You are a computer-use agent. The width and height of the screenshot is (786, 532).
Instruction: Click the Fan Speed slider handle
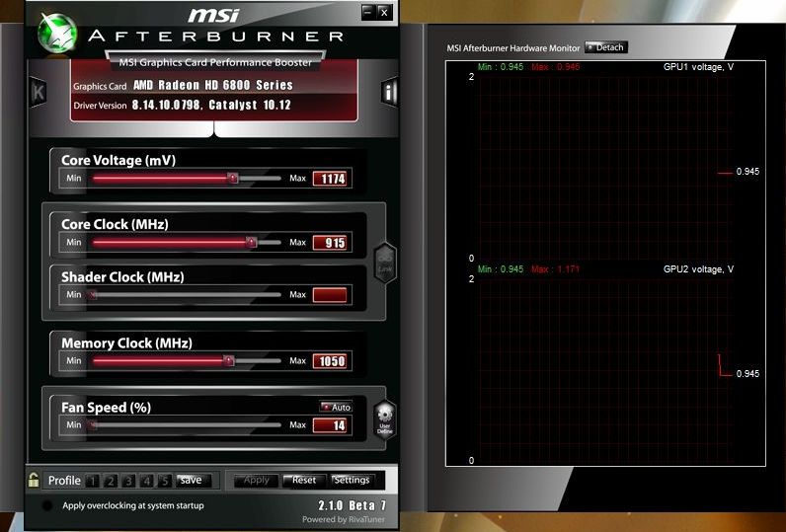tap(92, 424)
